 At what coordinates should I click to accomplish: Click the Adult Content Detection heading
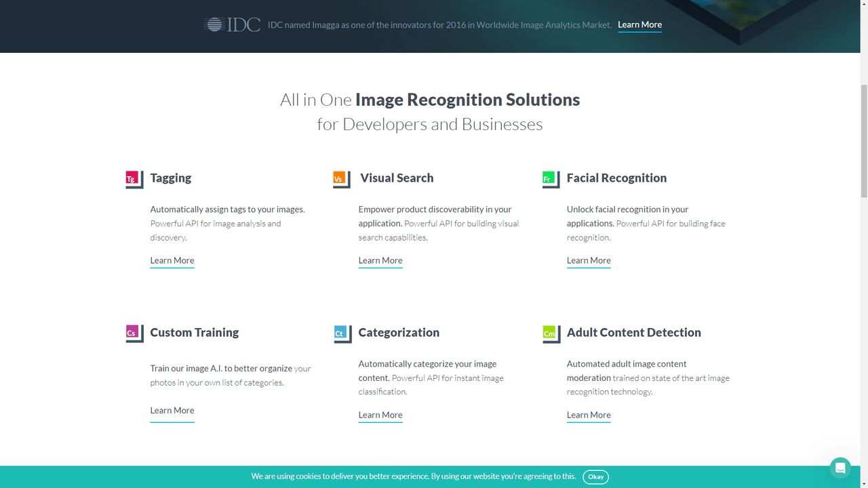(634, 333)
